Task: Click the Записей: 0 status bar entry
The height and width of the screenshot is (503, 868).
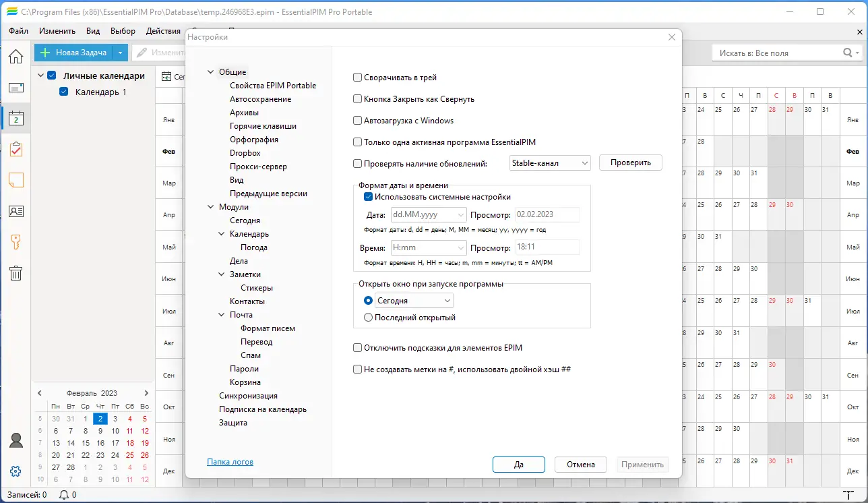Action: tap(27, 495)
